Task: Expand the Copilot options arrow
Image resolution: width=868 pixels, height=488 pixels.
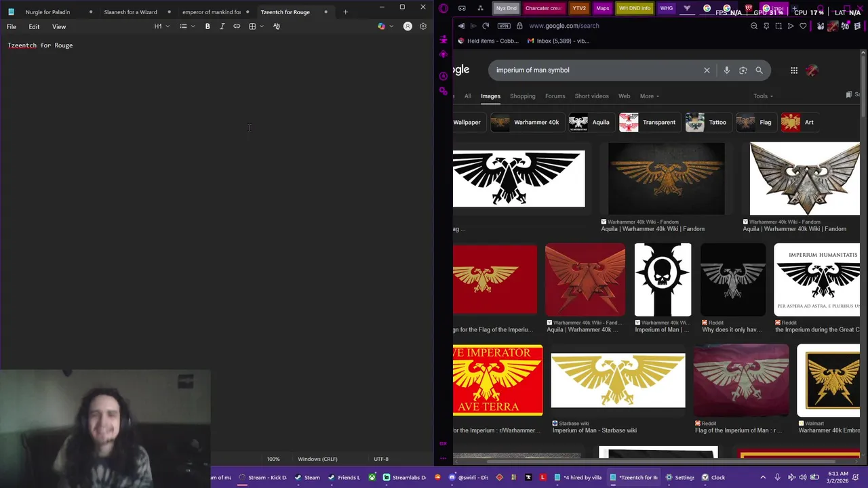Action: point(391,26)
